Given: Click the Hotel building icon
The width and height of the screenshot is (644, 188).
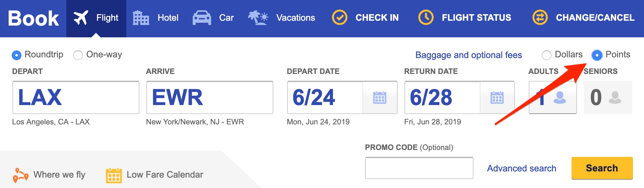Looking at the screenshot, I should (x=141, y=18).
